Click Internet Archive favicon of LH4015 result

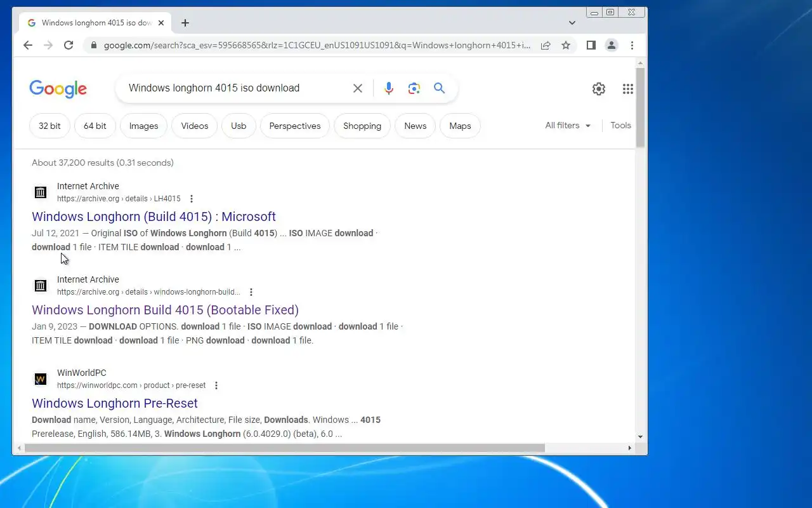[41, 192]
